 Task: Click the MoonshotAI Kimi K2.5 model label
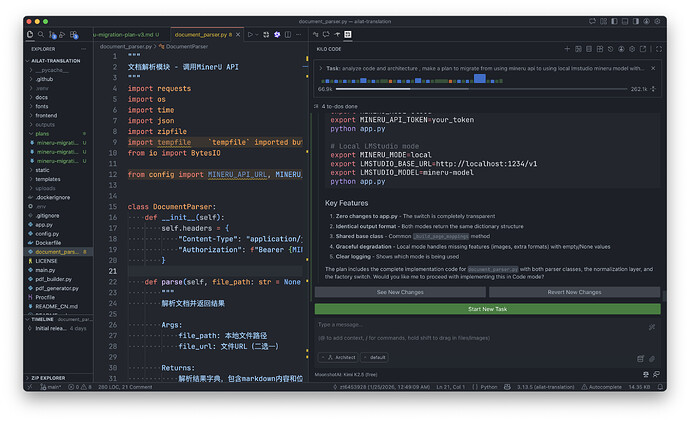coord(345,374)
